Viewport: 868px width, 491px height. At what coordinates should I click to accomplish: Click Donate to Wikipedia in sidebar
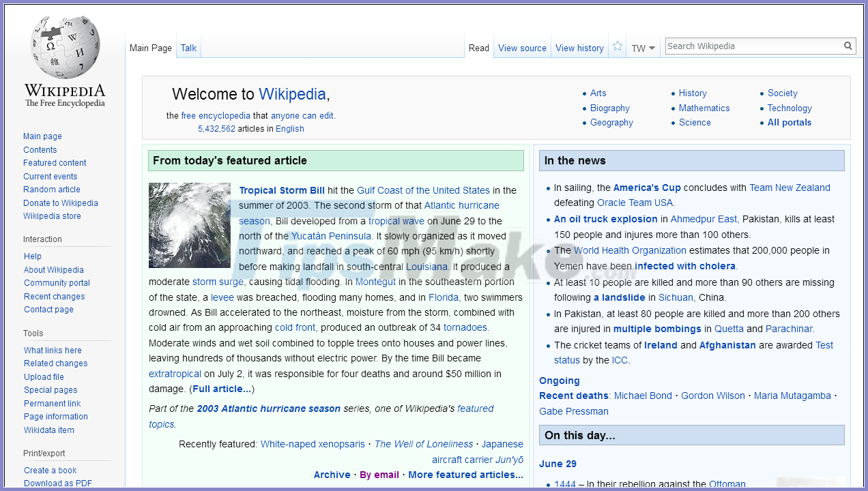(x=61, y=203)
